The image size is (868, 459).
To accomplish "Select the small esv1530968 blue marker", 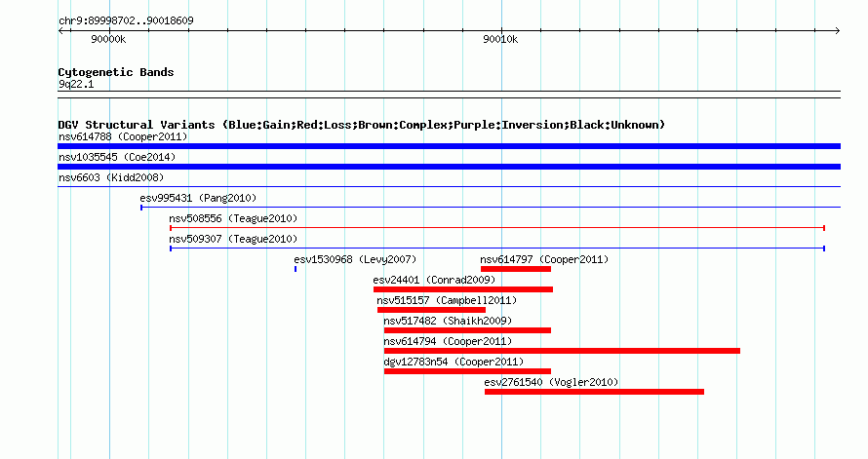I will click(x=296, y=269).
